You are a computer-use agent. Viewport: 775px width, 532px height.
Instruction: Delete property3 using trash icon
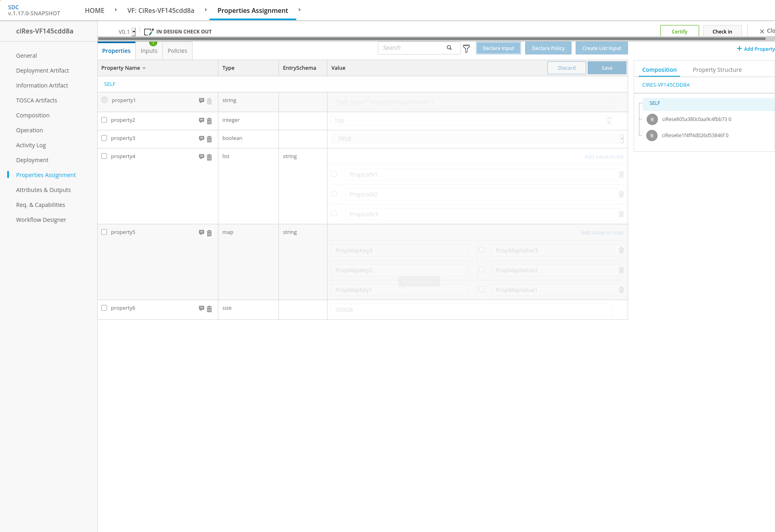pos(209,139)
